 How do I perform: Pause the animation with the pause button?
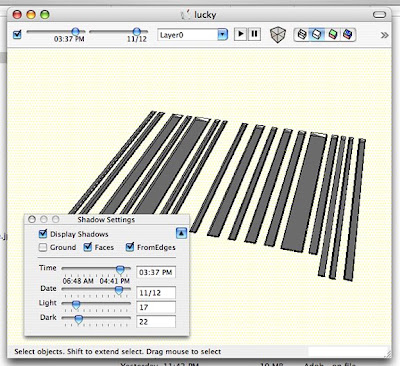[x=254, y=34]
